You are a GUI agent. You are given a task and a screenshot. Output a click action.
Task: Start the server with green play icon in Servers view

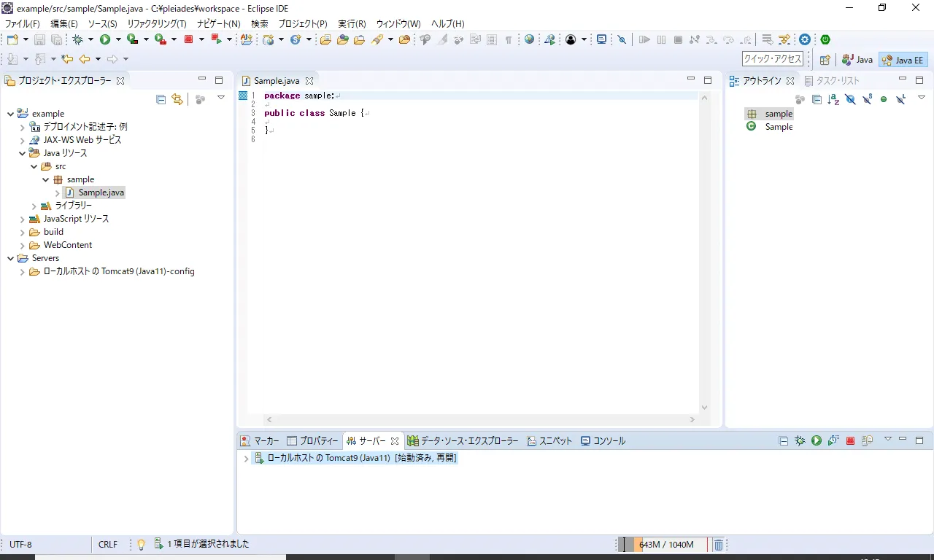817,440
